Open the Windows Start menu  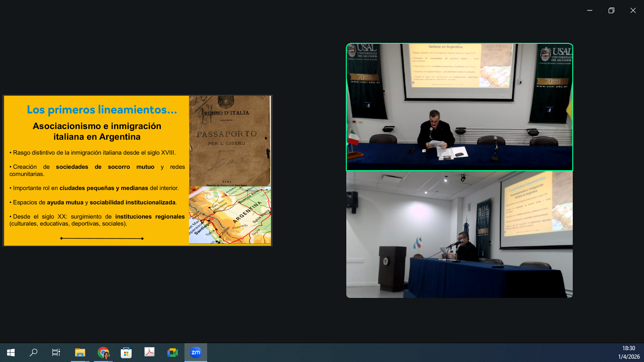coord(10,353)
